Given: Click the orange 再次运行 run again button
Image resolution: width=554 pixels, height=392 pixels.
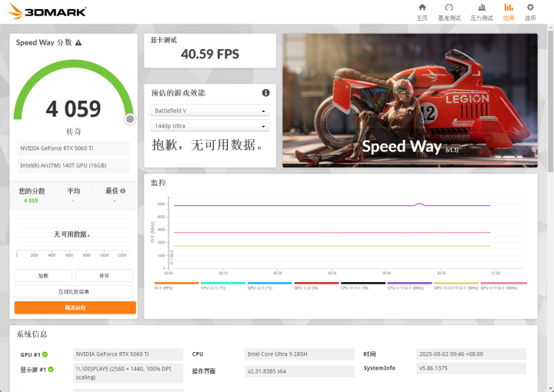Looking at the screenshot, I should (x=75, y=307).
